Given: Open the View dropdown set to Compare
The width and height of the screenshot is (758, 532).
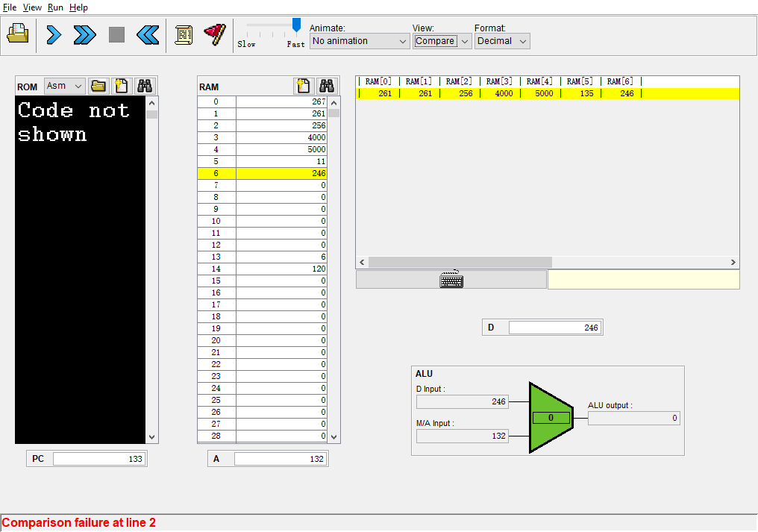Looking at the screenshot, I should tap(442, 41).
